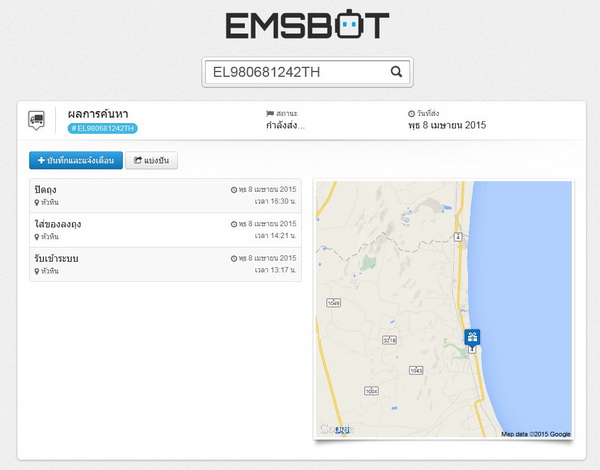Click the EMSBOT logo
600x470 pixels.
307,24
